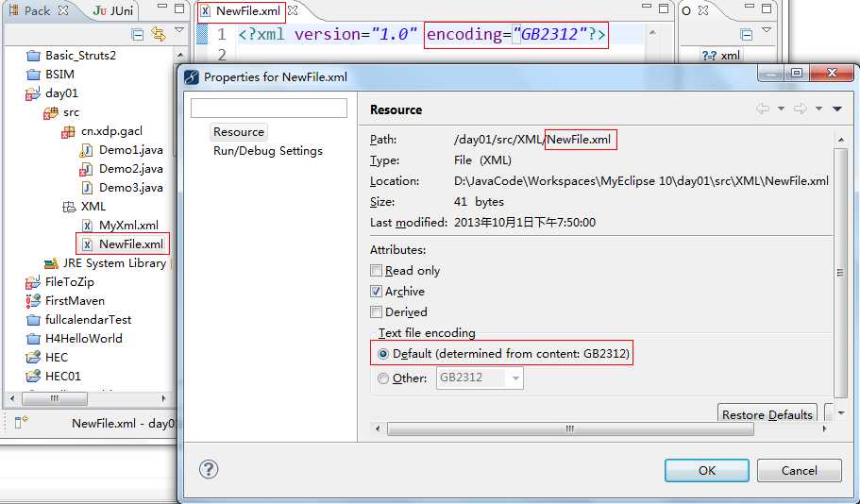Click the FirstMaven project icon
This screenshot has width=860, height=504.
point(33,301)
